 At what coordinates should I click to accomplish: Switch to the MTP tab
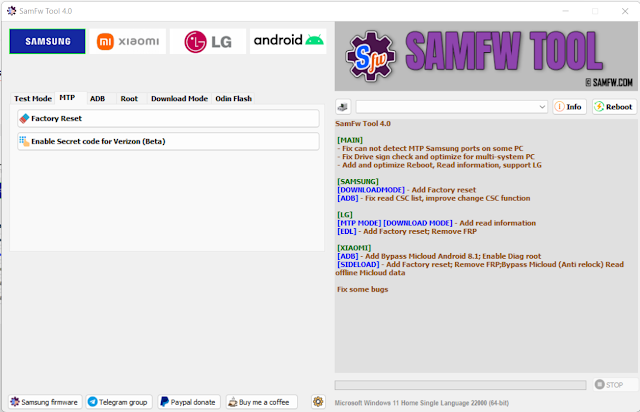[x=67, y=98]
